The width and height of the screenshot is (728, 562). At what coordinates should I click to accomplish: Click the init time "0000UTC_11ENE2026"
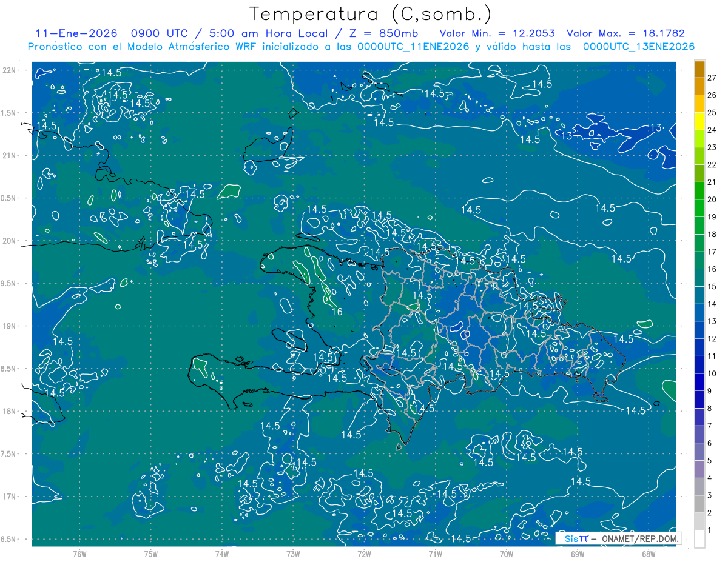point(413,47)
